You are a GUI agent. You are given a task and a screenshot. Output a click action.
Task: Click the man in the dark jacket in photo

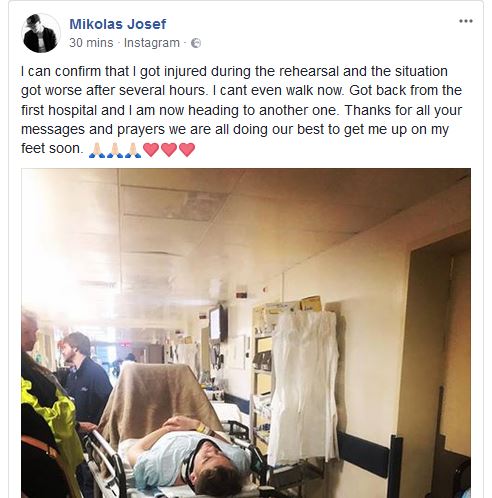click(86, 377)
